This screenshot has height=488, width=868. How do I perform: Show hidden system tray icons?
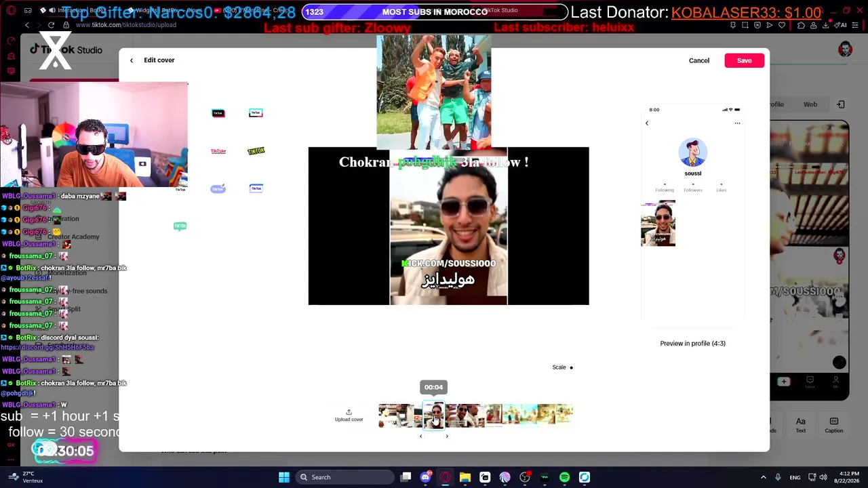tap(763, 477)
